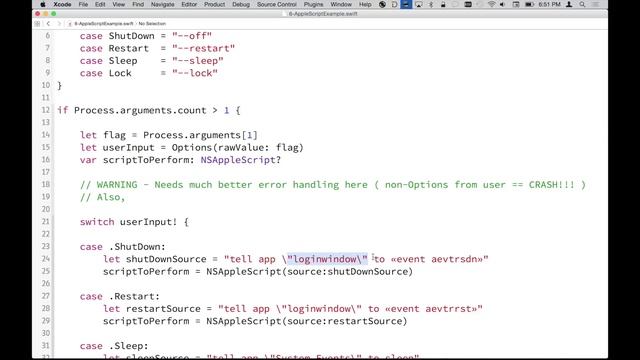Open the battery status icon
The image size is (640, 360).
pyautogui.click(x=529, y=4)
